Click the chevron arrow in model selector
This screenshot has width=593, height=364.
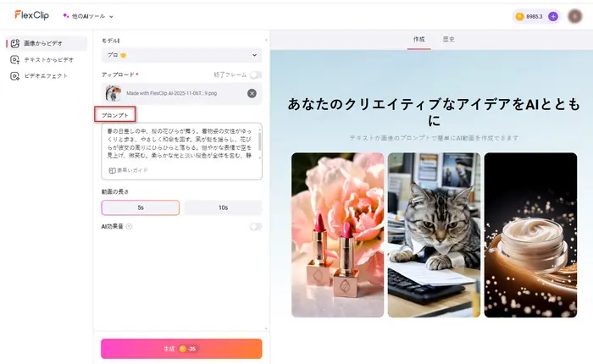coord(254,55)
